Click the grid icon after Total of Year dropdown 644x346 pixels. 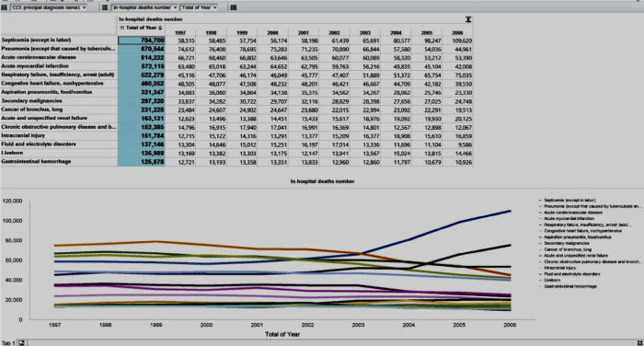pos(234,7)
